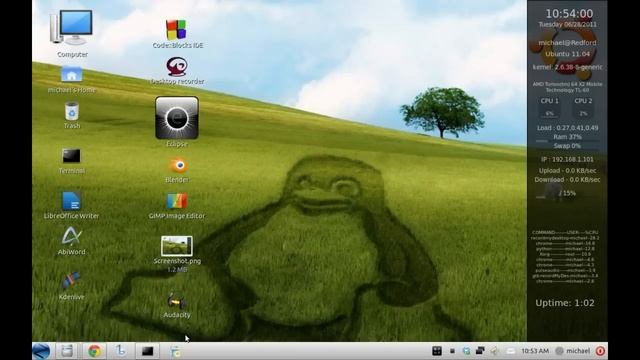Open the tuning-fork style launcher in taskbar
This screenshot has width=640, height=360.
pos(120,351)
